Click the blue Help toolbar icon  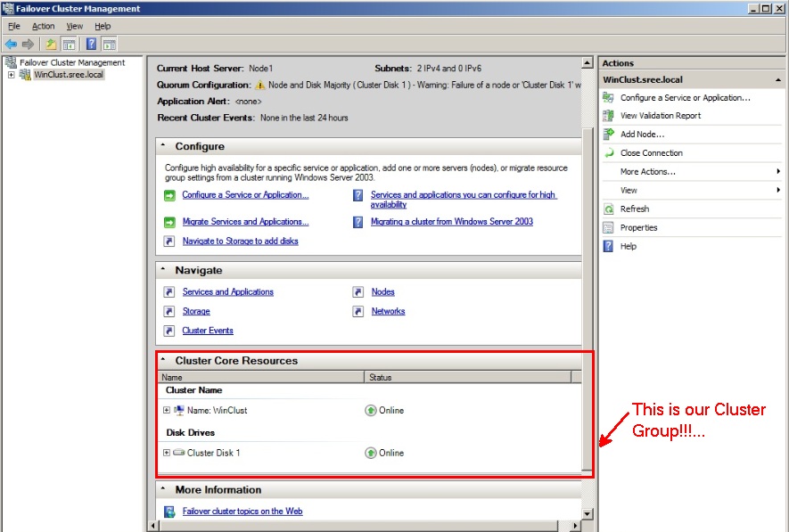91,44
